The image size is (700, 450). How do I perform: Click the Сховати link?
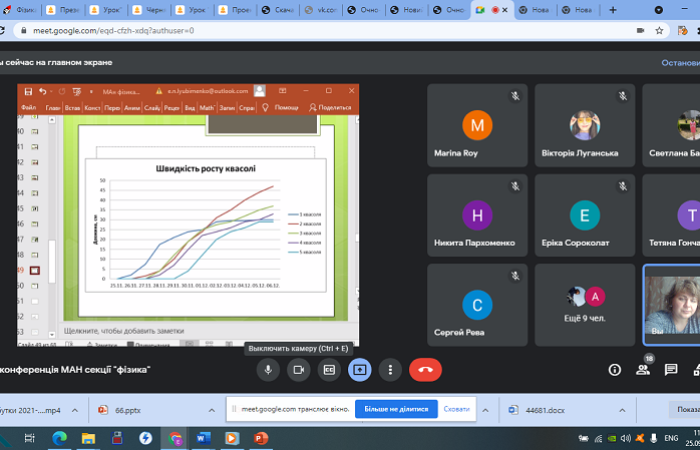click(x=456, y=409)
